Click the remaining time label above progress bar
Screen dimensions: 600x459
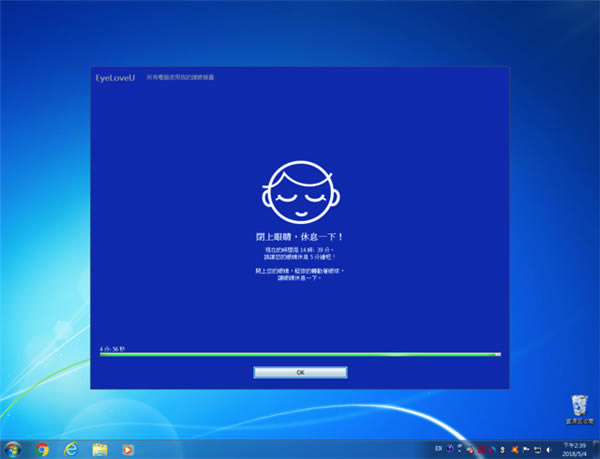(x=112, y=349)
